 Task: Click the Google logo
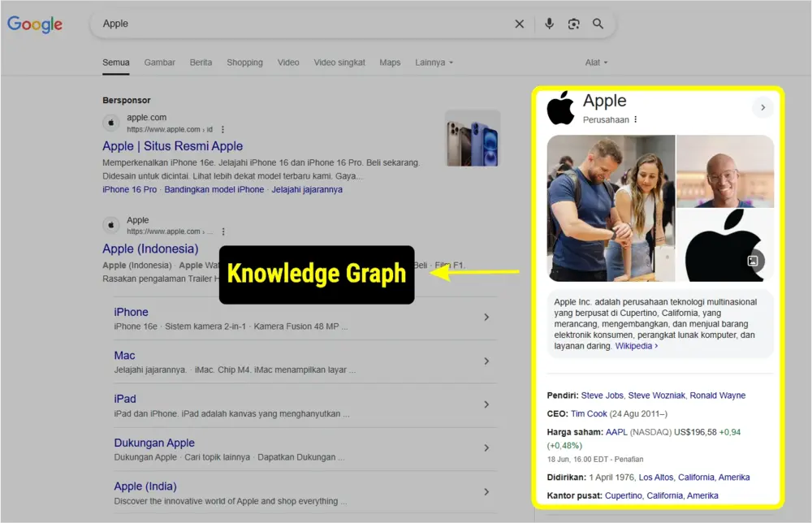tap(35, 24)
